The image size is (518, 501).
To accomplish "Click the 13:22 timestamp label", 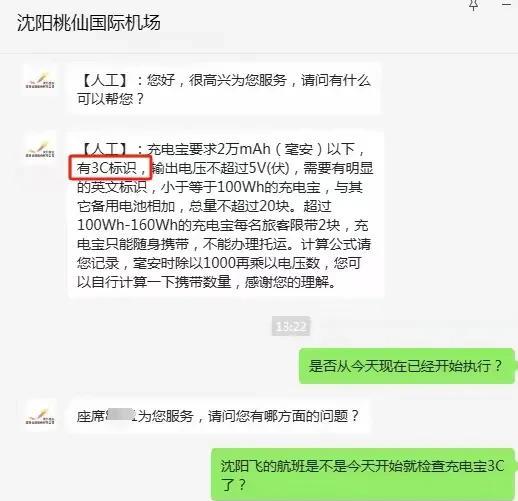I will point(291,326).
